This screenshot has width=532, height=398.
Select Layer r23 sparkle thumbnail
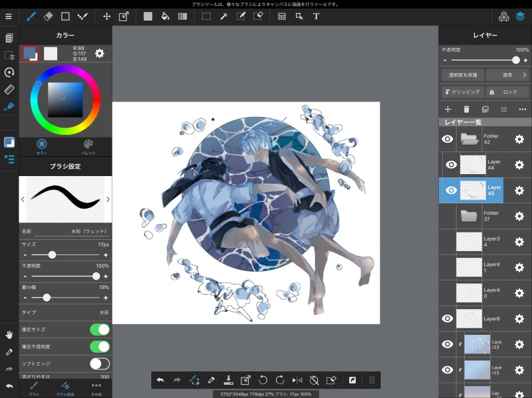[477, 344]
